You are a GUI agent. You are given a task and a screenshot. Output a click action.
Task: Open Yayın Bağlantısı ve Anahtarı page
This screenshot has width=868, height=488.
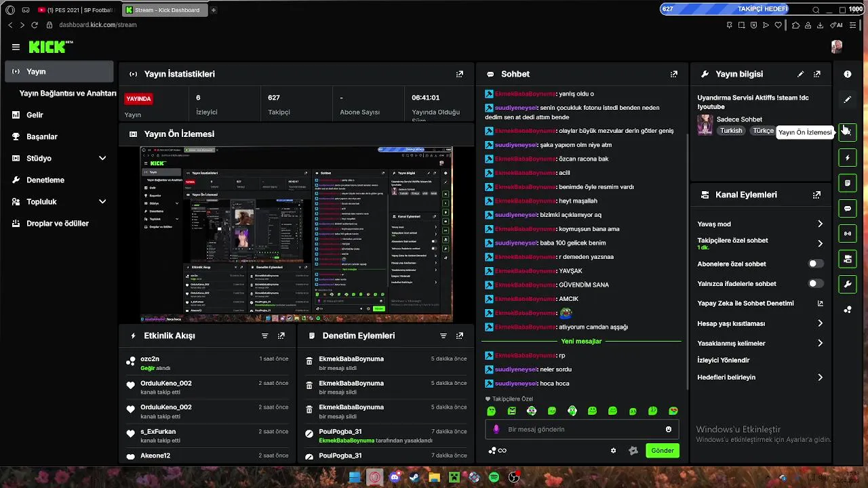68,93
